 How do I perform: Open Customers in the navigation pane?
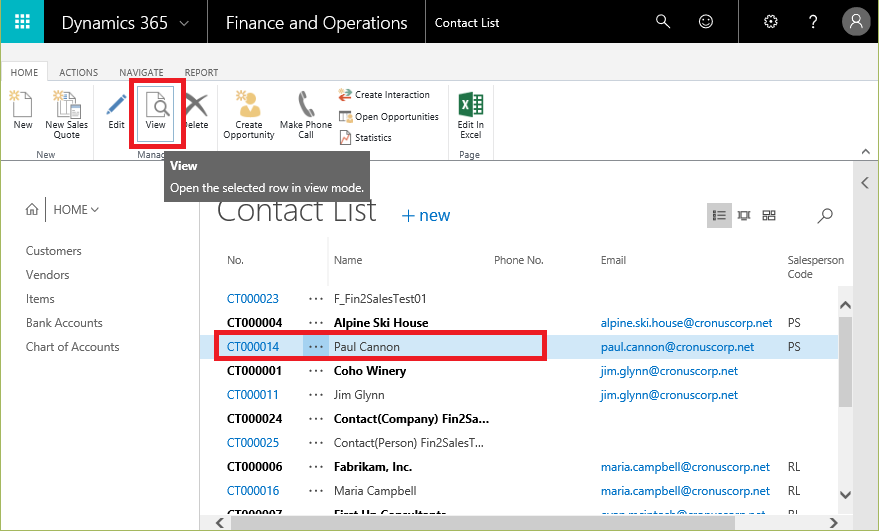[x=54, y=251]
